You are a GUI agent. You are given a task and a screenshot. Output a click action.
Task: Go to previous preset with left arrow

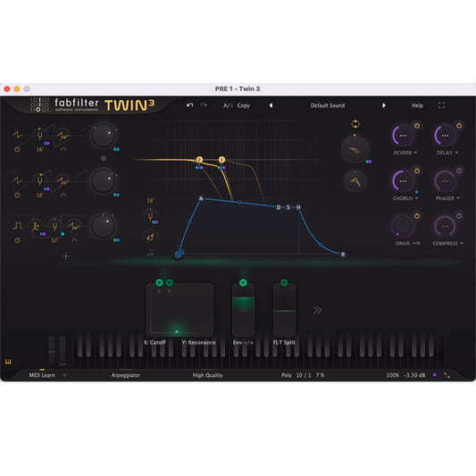271,105
